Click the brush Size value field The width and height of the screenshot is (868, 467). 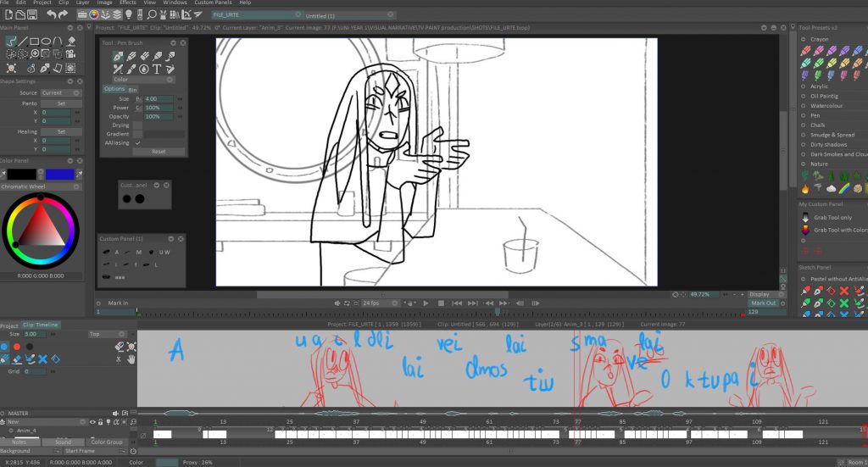(x=159, y=99)
